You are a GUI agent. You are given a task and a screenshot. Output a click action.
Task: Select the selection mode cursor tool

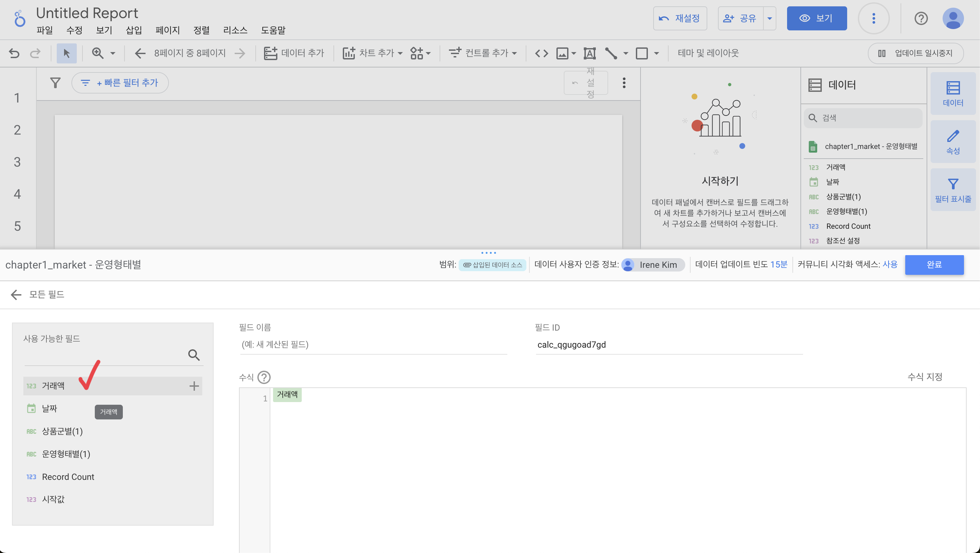66,53
